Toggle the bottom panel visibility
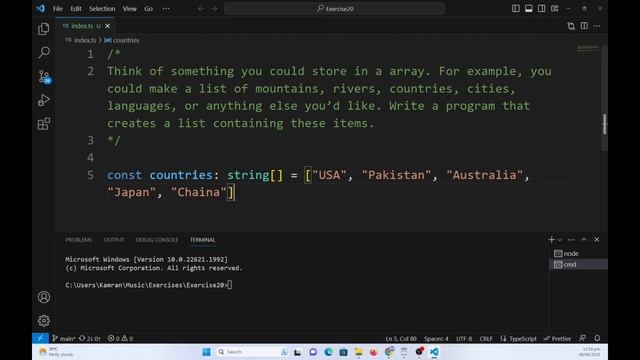 529,8
